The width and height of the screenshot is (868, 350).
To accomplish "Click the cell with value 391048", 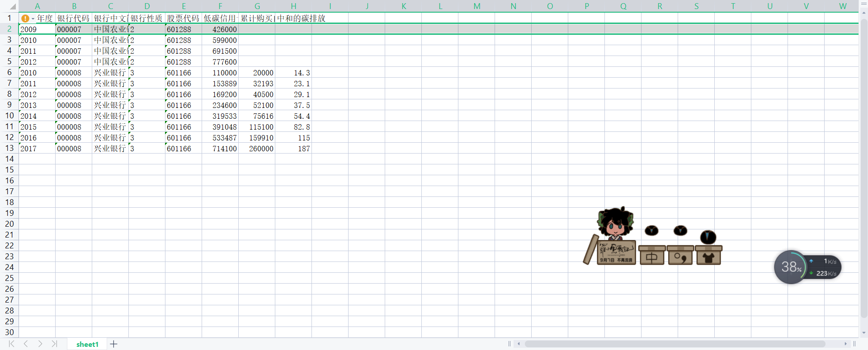I will (x=220, y=126).
